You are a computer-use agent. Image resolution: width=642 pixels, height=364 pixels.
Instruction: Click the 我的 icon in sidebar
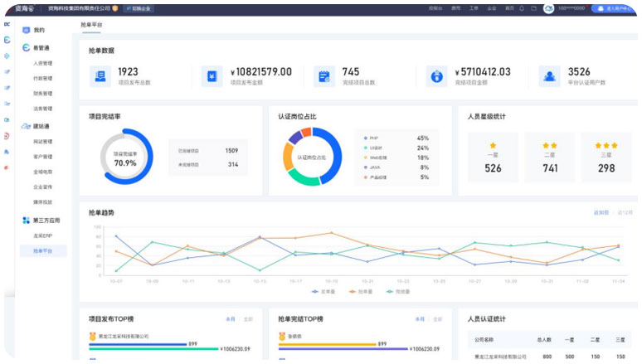[27, 31]
